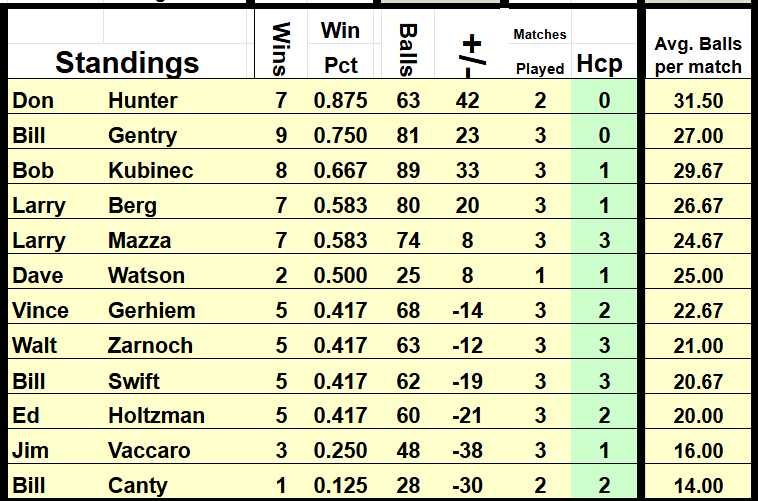Click the +/- column header

[x=471, y=47]
